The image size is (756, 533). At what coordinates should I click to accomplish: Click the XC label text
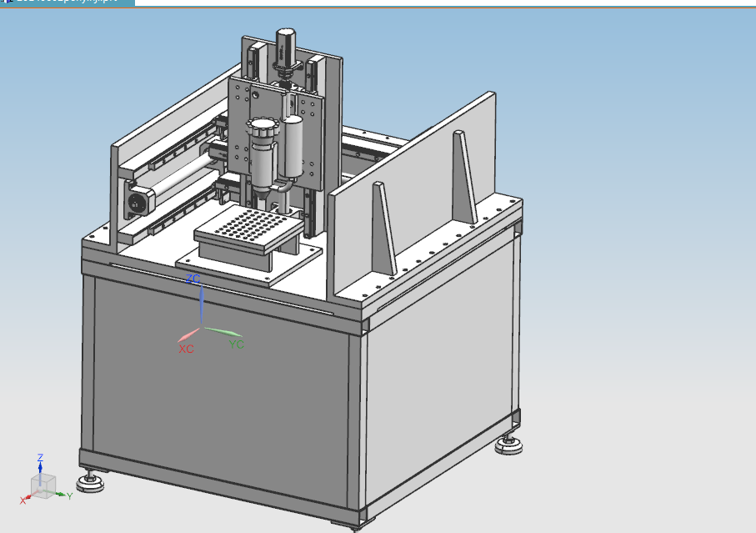point(186,349)
